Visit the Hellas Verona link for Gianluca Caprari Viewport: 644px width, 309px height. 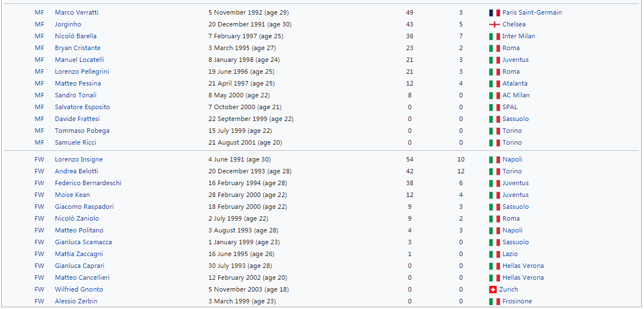(x=523, y=266)
